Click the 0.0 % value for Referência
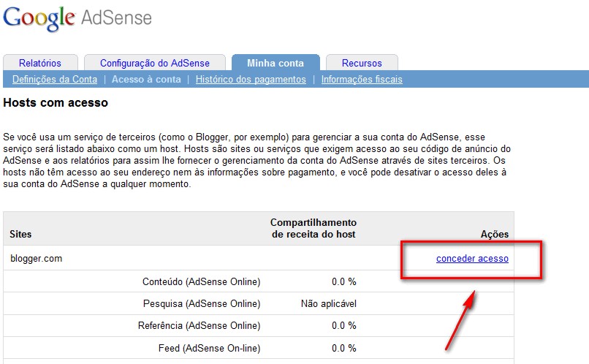Image resolution: width=589 pixels, height=364 pixels. click(343, 325)
